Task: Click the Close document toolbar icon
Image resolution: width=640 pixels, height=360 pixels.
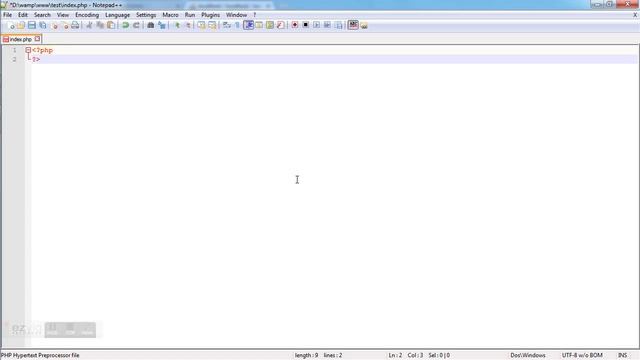Action: point(54,25)
